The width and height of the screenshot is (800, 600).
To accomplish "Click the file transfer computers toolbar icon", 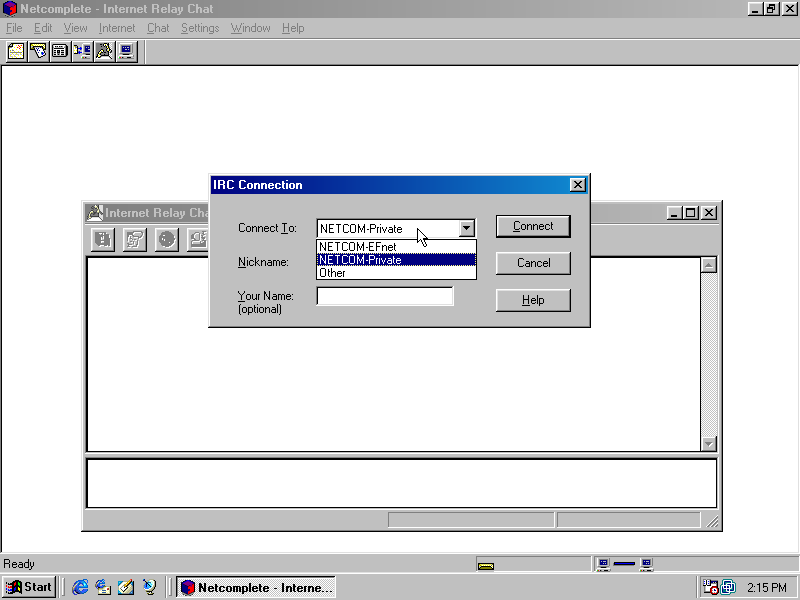I will click(x=82, y=51).
